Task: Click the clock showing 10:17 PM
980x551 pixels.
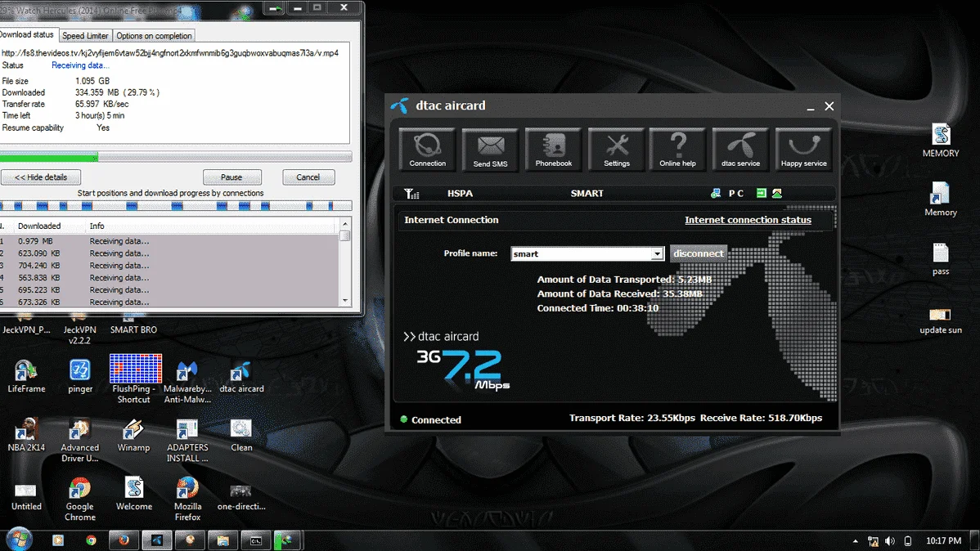Action: [x=943, y=541]
